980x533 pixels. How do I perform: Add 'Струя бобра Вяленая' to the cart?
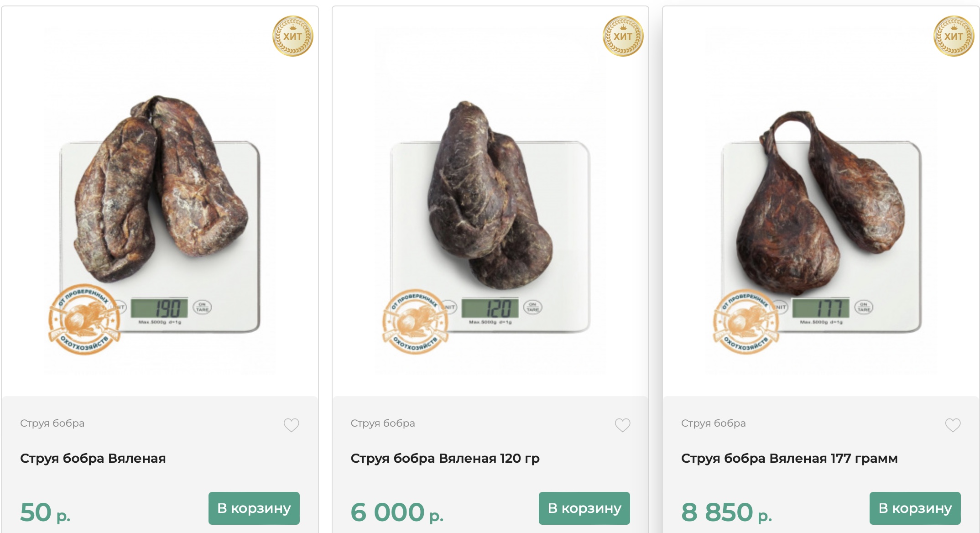(x=254, y=507)
